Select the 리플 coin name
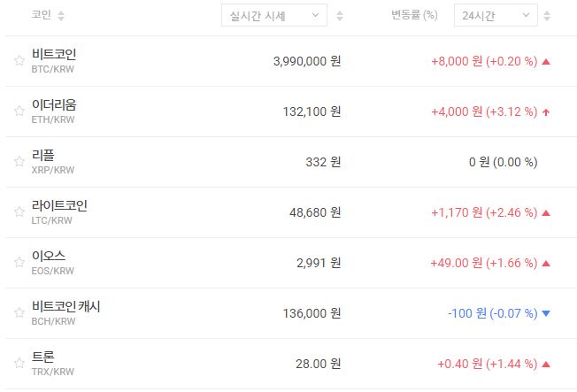The image size is (577, 392). click(x=43, y=156)
